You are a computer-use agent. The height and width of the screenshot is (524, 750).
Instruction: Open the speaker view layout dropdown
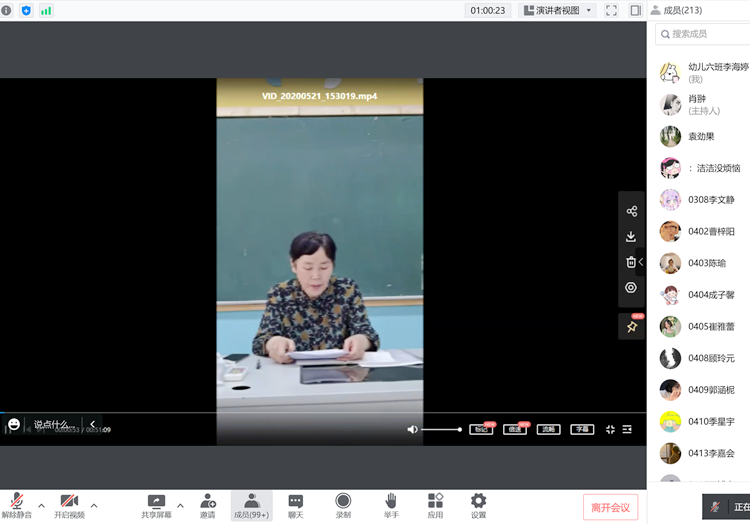558,11
